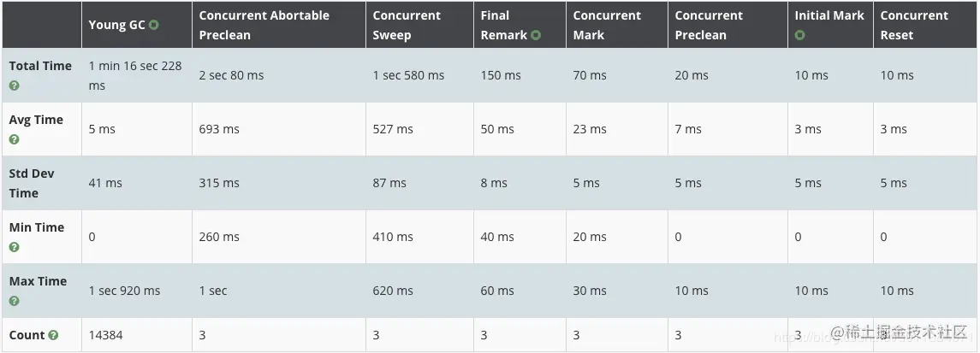Open the Max Time help icon
The height and width of the screenshot is (353, 980).
click(14, 301)
